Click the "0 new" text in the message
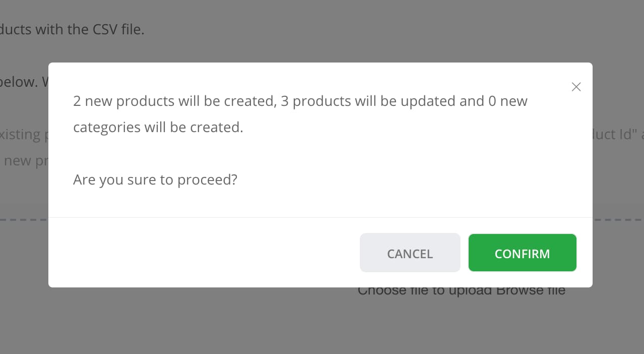This screenshot has height=354, width=644. pos(507,101)
